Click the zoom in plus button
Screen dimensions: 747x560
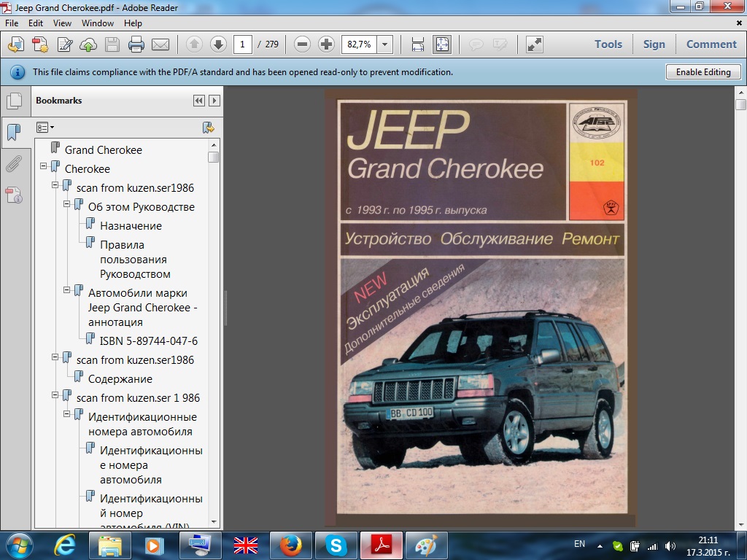click(x=326, y=44)
